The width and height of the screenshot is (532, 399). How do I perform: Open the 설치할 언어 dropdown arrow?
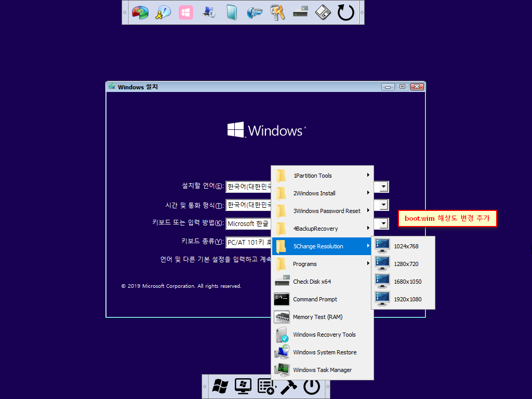coord(384,187)
